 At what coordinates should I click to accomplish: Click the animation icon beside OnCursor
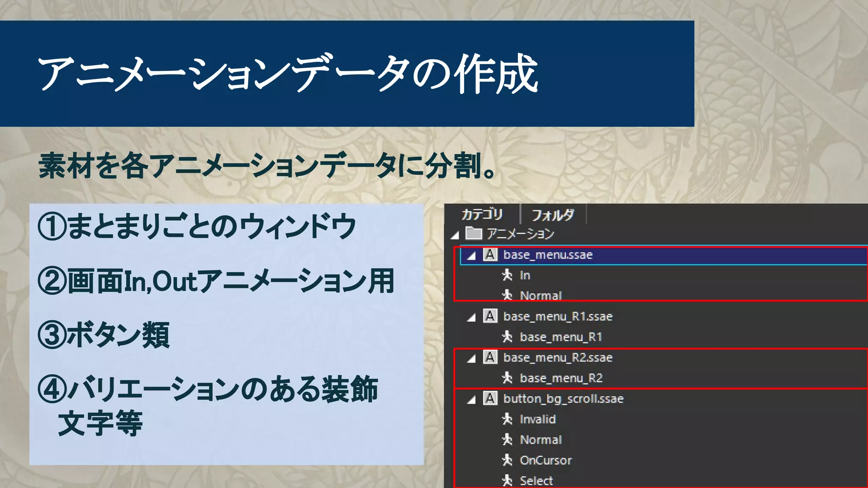coord(507,460)
